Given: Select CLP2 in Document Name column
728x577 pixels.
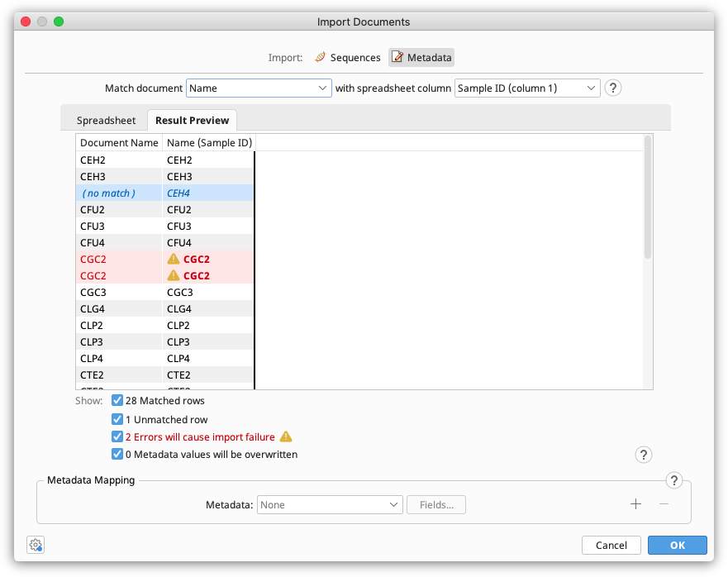Looking at the screenshot, I should coord(119,325).
